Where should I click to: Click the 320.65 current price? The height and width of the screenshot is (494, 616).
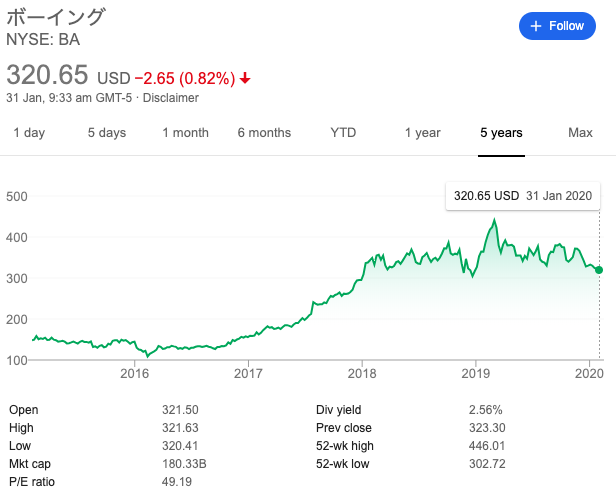[47, 74]
